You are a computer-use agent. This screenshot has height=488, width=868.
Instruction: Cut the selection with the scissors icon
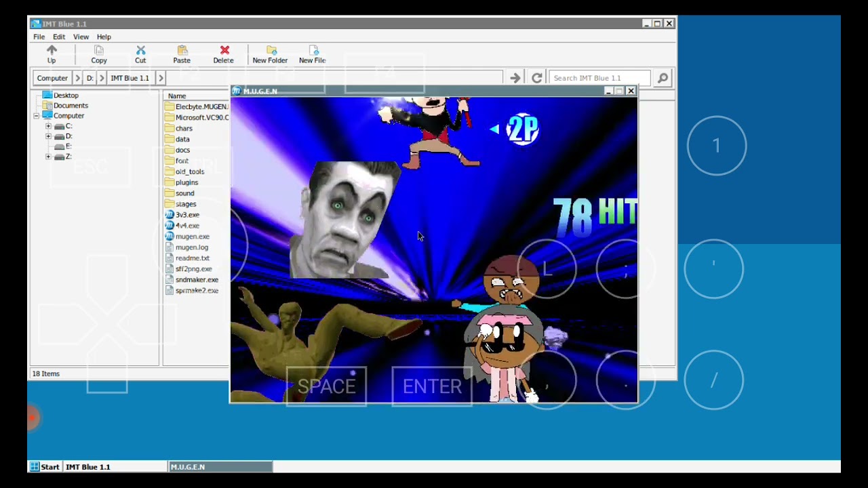click(x=140, y=50)
